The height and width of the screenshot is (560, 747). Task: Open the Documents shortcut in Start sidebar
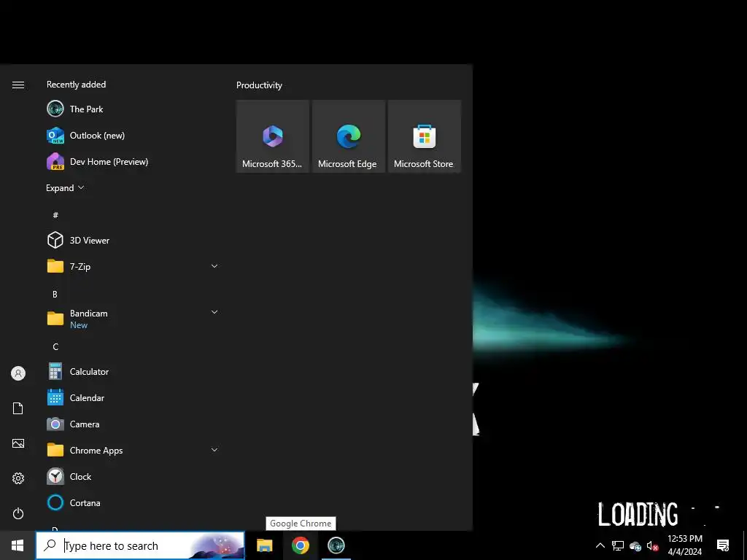[18, 408]
